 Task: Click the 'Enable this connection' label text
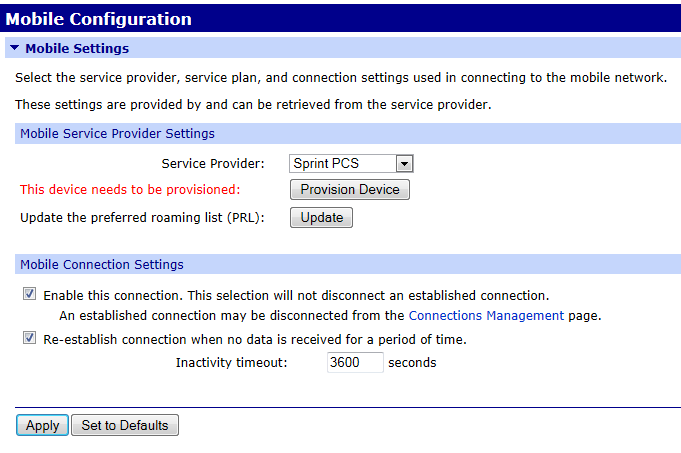click(x=296, y=295)
